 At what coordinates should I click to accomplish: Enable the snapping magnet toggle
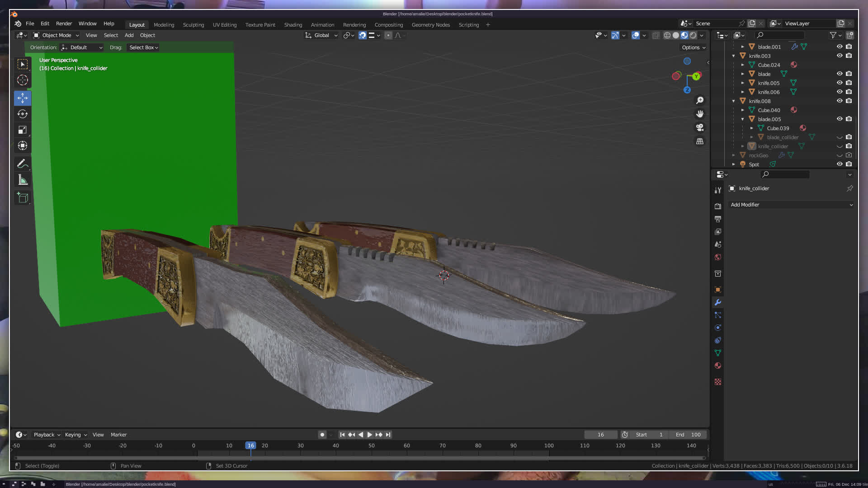362,35
